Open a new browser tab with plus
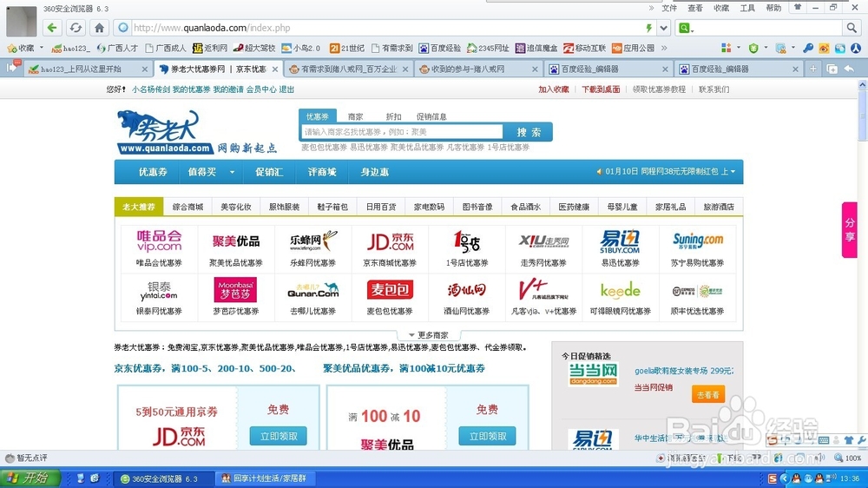Image resolution: width=868 pixels, height=488 pixels. pyautogui.click(x=812, y=69)
